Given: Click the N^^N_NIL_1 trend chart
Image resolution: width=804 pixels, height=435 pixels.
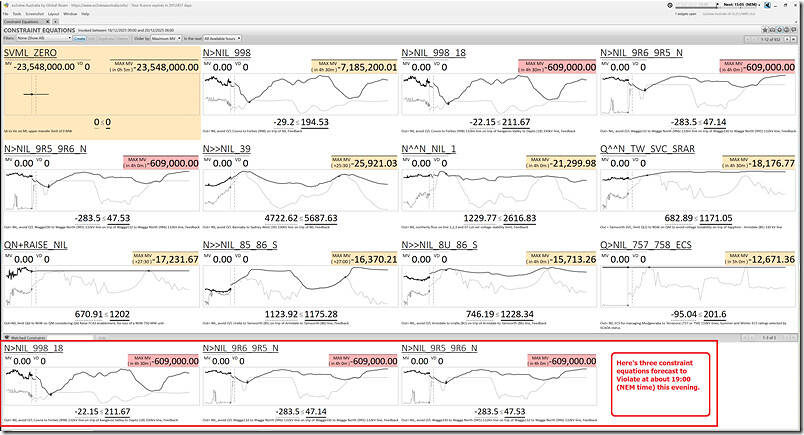Looking at the screenshot, I should tap(498, 190).
